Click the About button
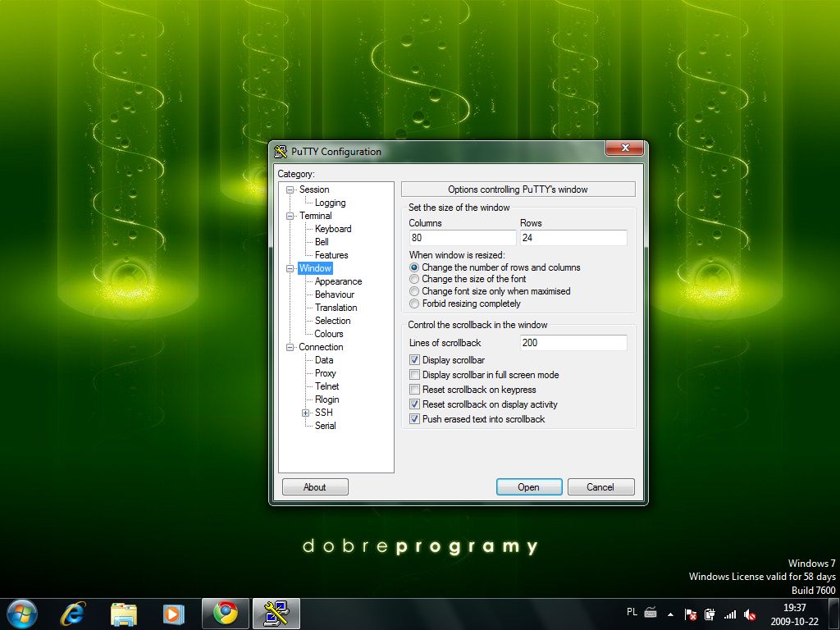840x630 pixels. 315,487
